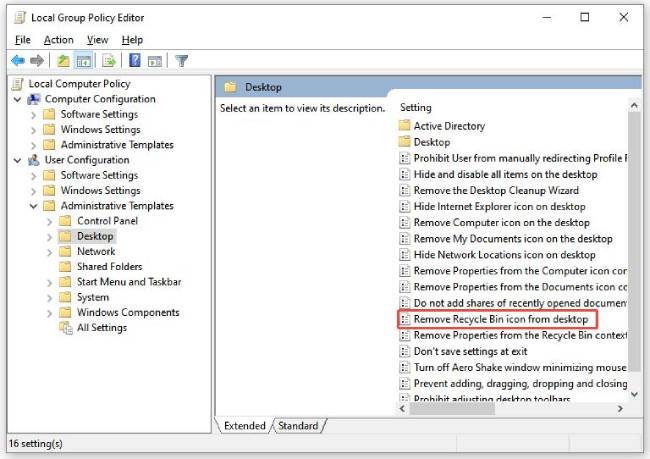
Task: Select Windows Settings under Computer Configuration
Action: pos(100,130)
